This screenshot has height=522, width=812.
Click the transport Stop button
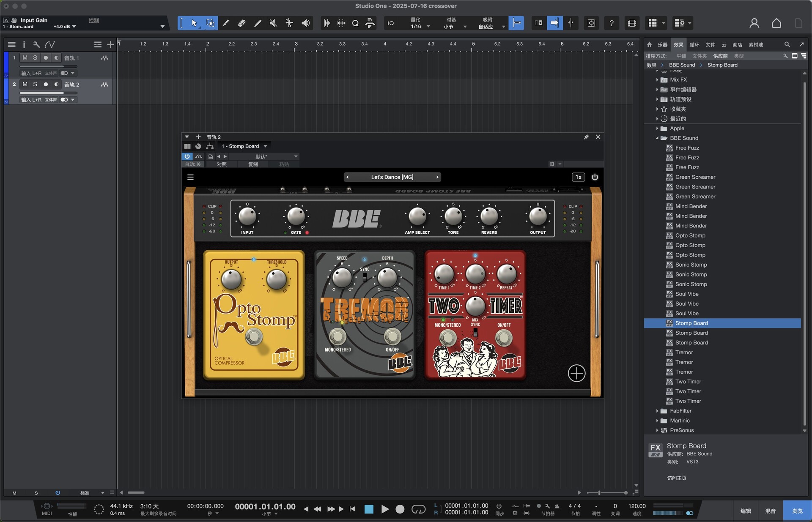tap(369, 509)
